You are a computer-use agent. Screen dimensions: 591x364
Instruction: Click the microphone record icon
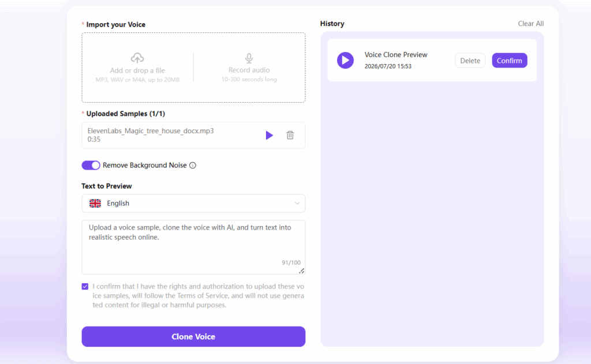point(249,58)
